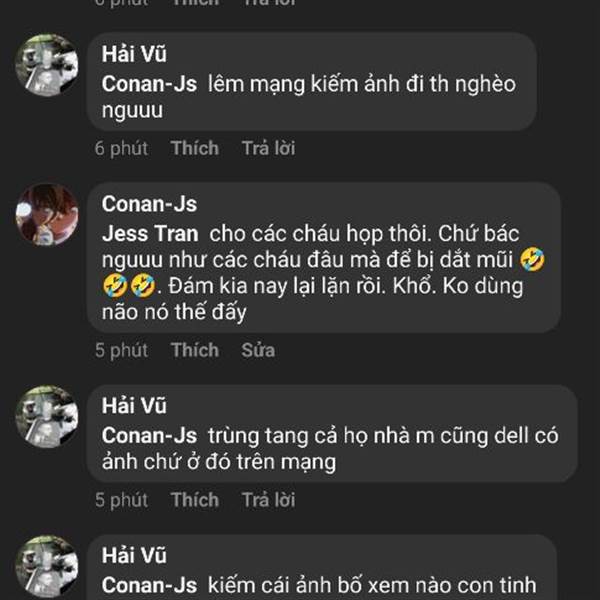Click Hải Vũ avatar beside 'trùng tang' comment

[x=46, y=416]
